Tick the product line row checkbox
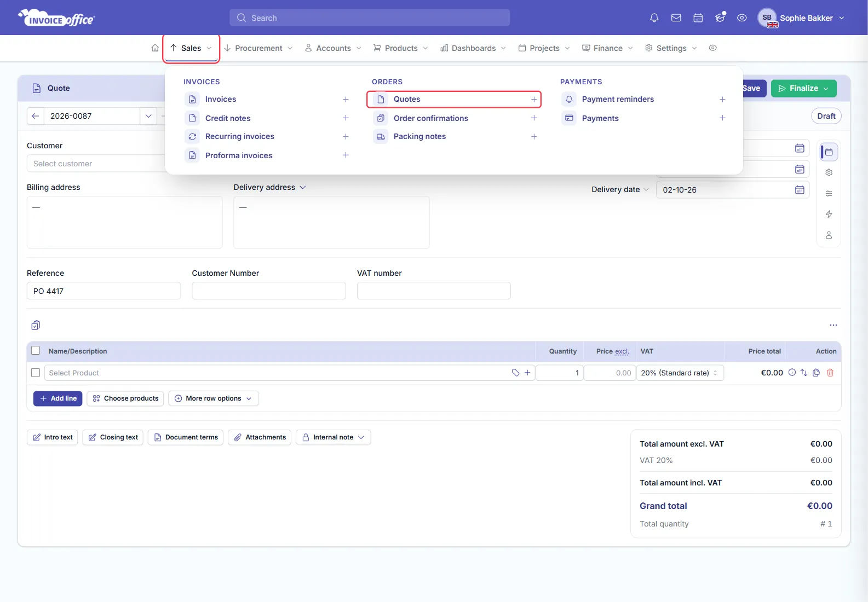Image resolution: width=868 pixels, height=602 pixels. [36, 373]
